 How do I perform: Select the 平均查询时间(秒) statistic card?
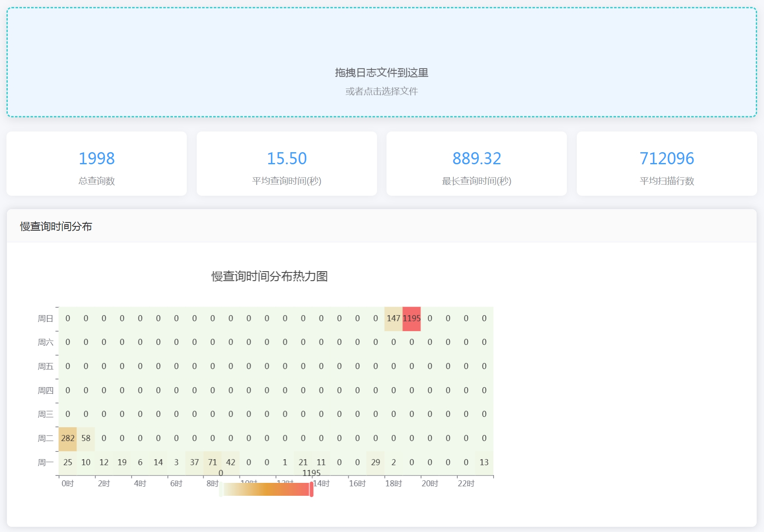coord(286,164)
